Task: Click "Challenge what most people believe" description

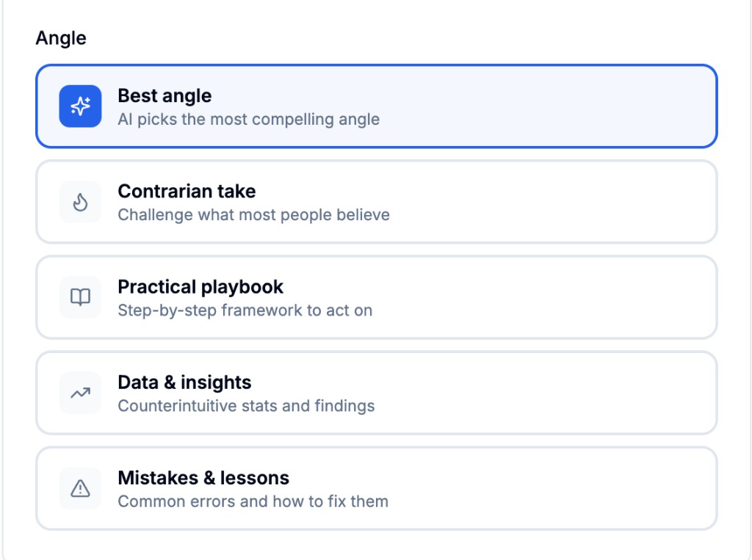Action: coord(253,215)
